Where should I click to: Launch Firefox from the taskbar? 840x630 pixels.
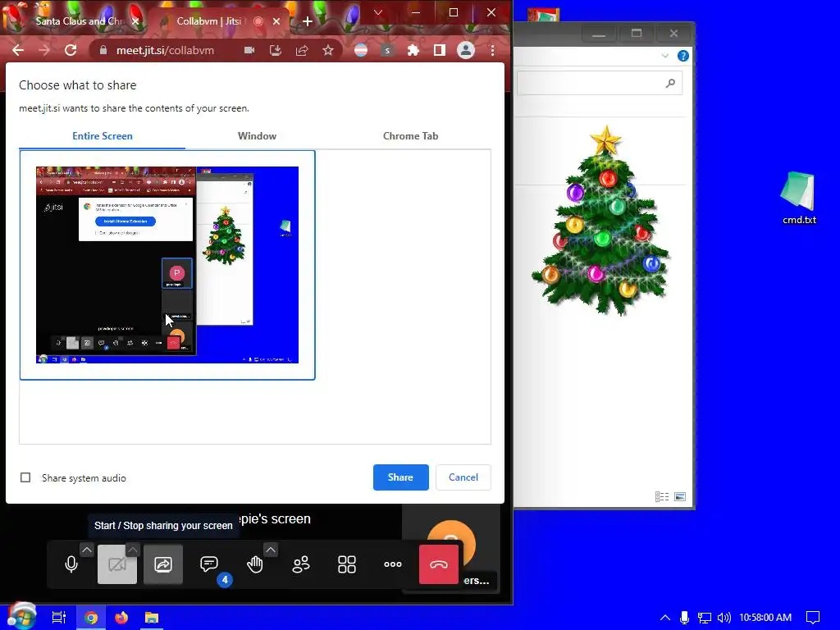click(x=121, y=618)
